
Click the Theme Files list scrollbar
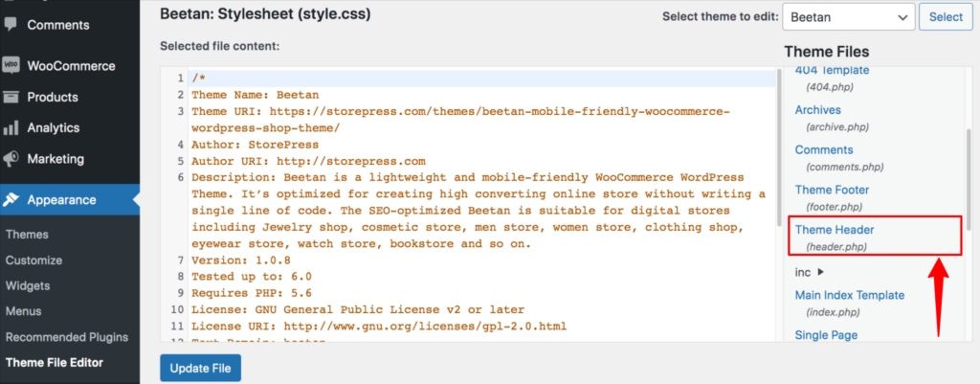click(969, 180)
